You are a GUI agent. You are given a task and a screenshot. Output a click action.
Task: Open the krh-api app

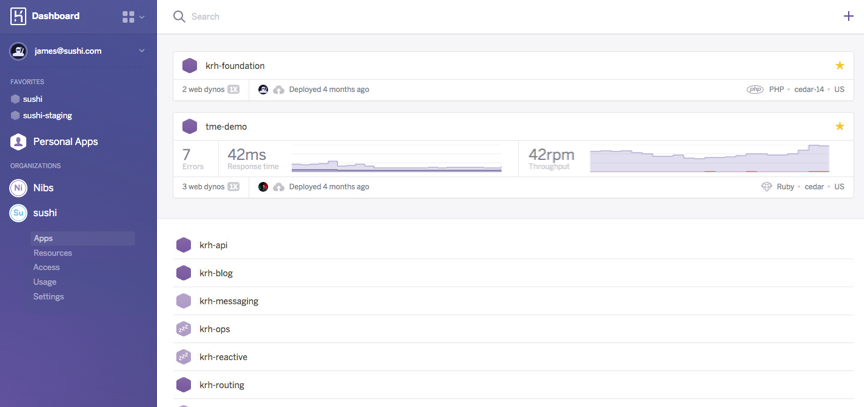(x=213, y=245)
